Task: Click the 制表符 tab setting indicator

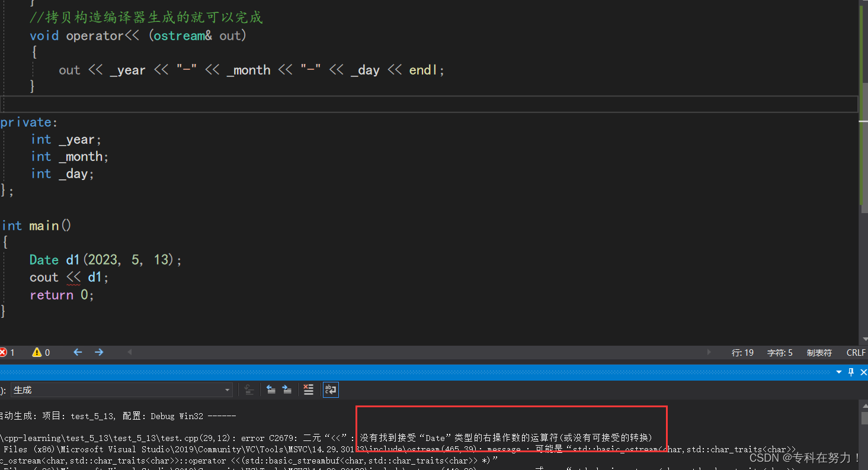Action: tap(819, 353)
